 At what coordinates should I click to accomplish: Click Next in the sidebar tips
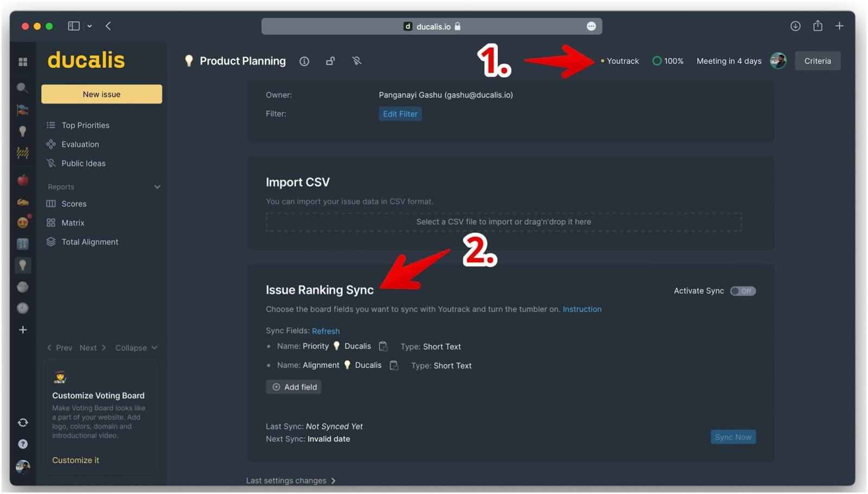[93, 348]
